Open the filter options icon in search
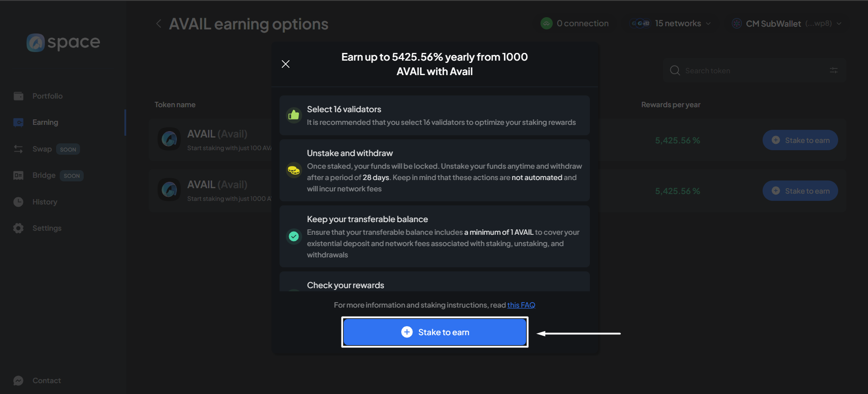 tap(833, 71)
